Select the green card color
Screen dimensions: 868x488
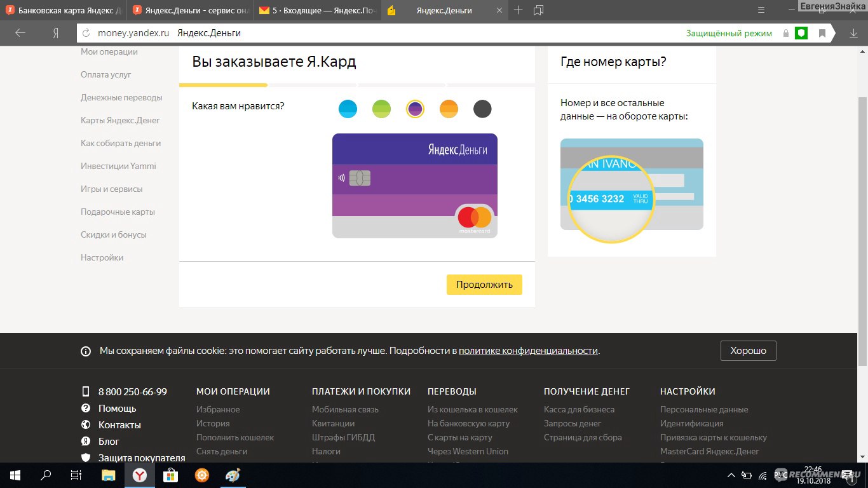(x=381, y=109)
